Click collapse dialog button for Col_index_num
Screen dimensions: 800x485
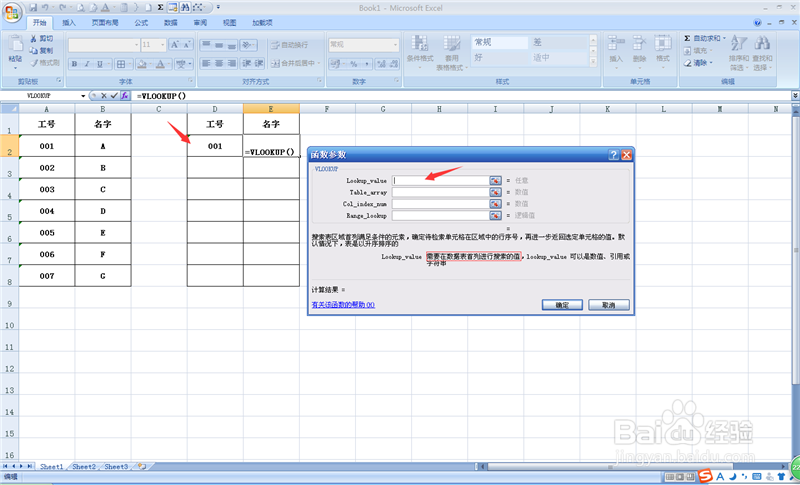click(496, 204)
